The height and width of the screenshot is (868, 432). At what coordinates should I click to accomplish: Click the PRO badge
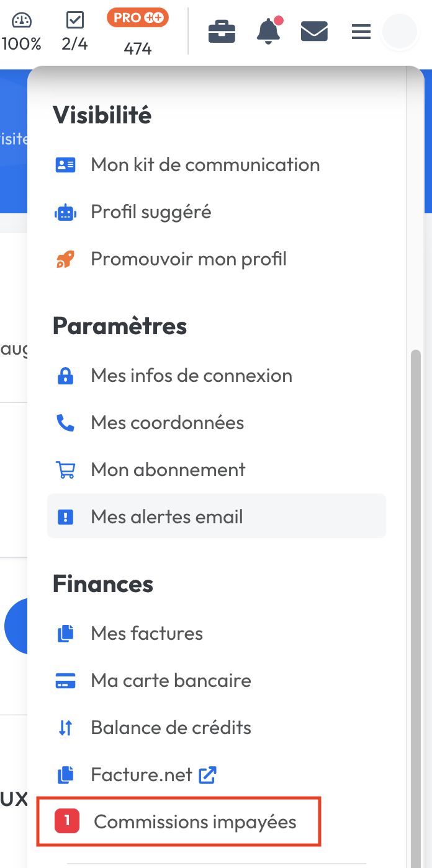138,18
